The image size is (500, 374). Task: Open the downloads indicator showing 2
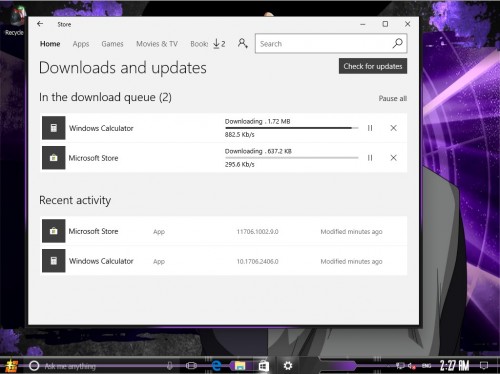[219, 44]
